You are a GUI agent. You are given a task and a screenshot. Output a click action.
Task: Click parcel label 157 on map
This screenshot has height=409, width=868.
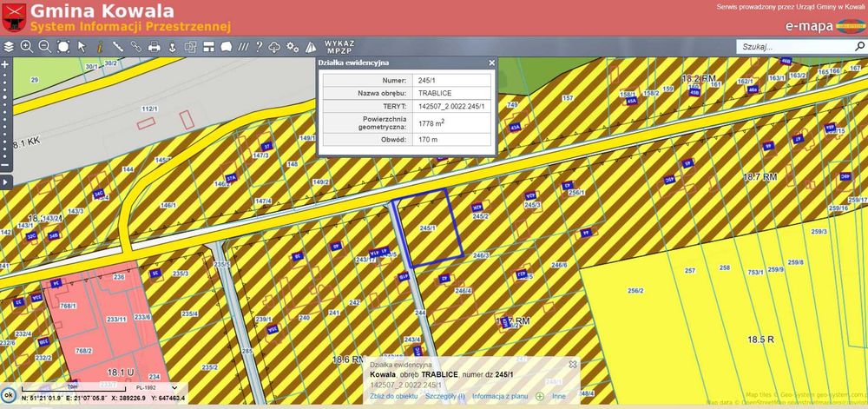(568, 98)
